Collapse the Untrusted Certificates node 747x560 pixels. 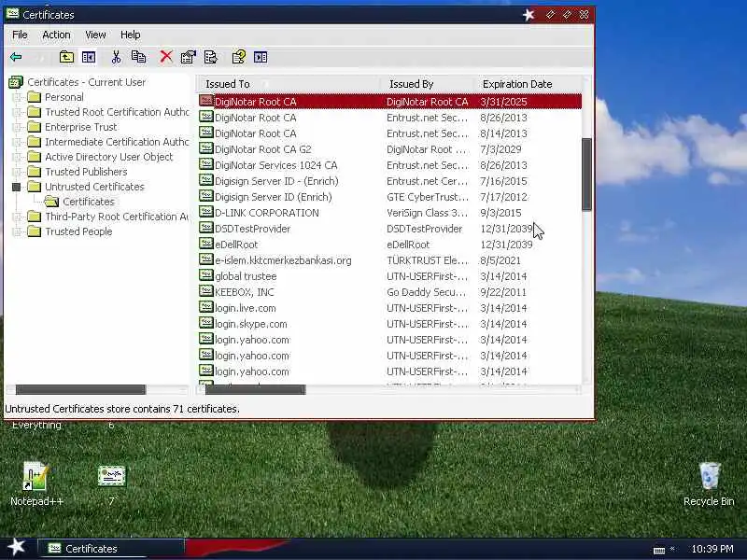17,188
